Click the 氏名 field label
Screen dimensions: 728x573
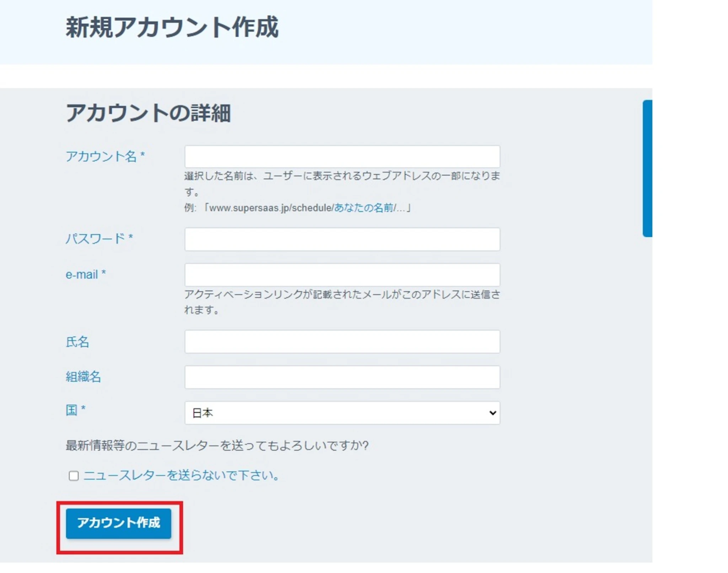point(77,342)
